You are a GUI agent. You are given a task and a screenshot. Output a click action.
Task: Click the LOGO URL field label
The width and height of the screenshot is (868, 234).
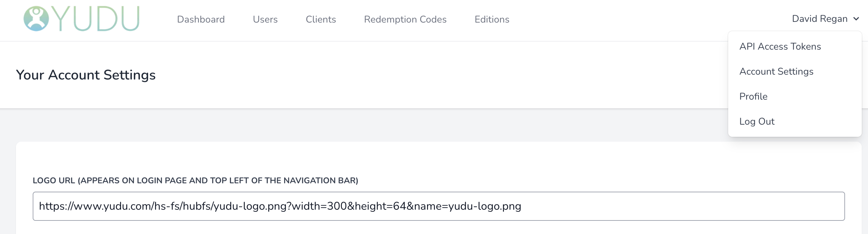[196, 180]
